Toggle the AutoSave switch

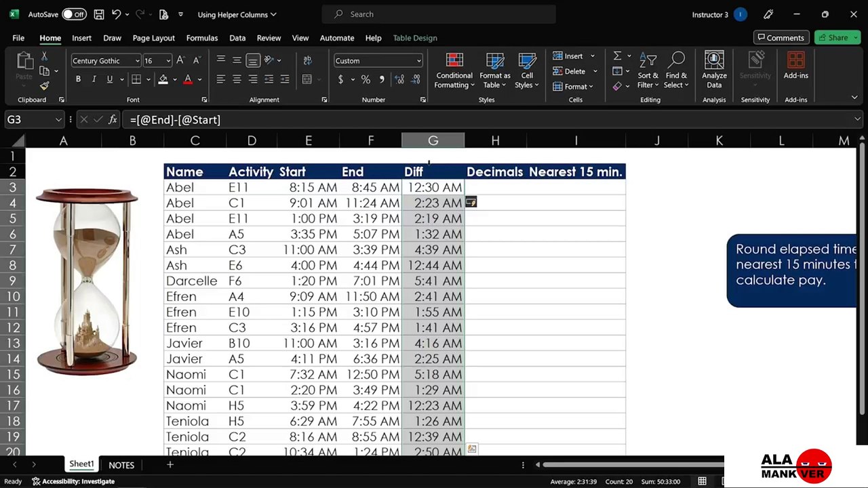[74, 14]
